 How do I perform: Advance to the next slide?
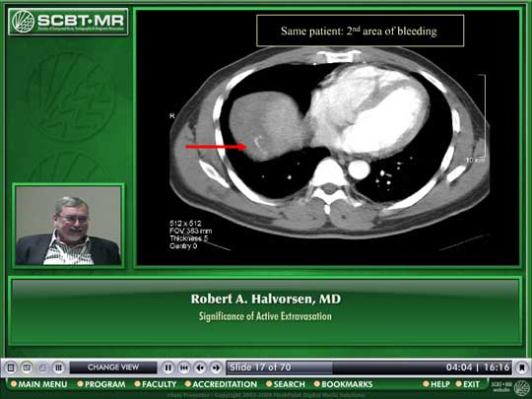point(216,367)
